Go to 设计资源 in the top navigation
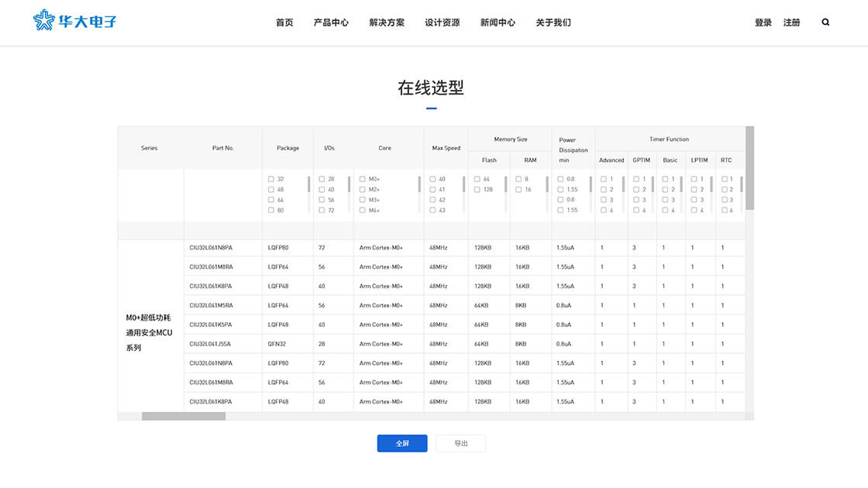Image resolution: width=868 pixels, height=488 pixels. pyautogui.click(x=442, y=22)
